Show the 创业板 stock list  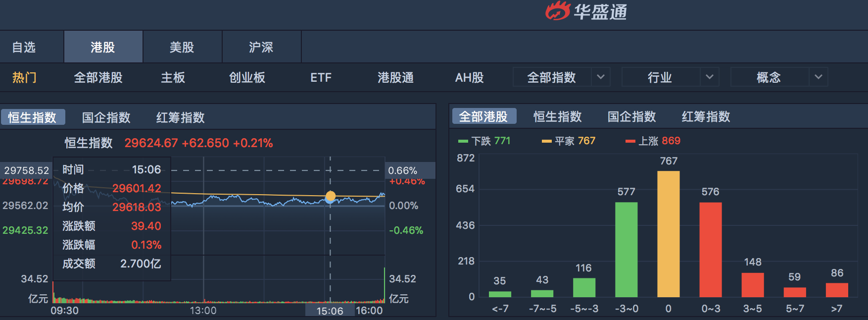247,78
